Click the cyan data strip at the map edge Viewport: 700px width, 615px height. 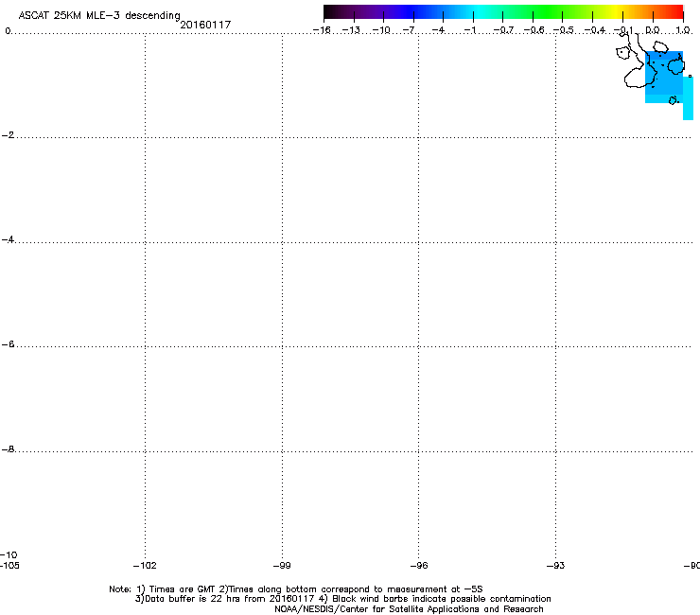(688, 98)
